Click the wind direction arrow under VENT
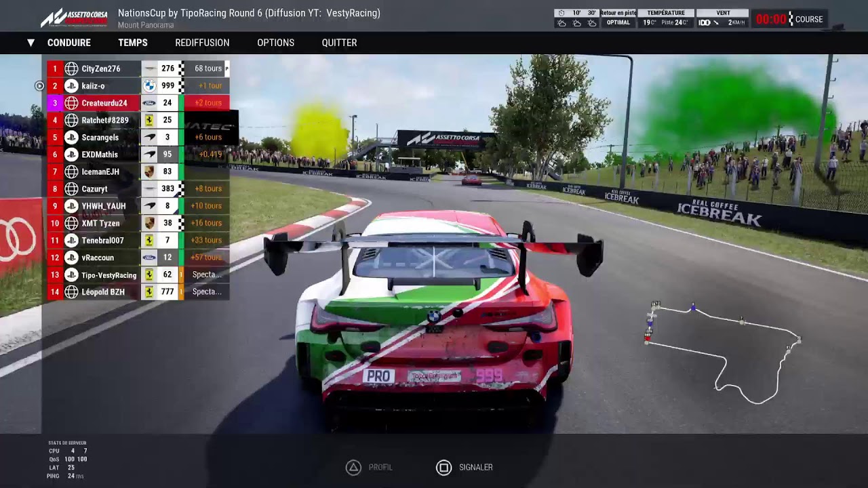The height and width of the screenshot is (488, 868). tap(716, 23)
